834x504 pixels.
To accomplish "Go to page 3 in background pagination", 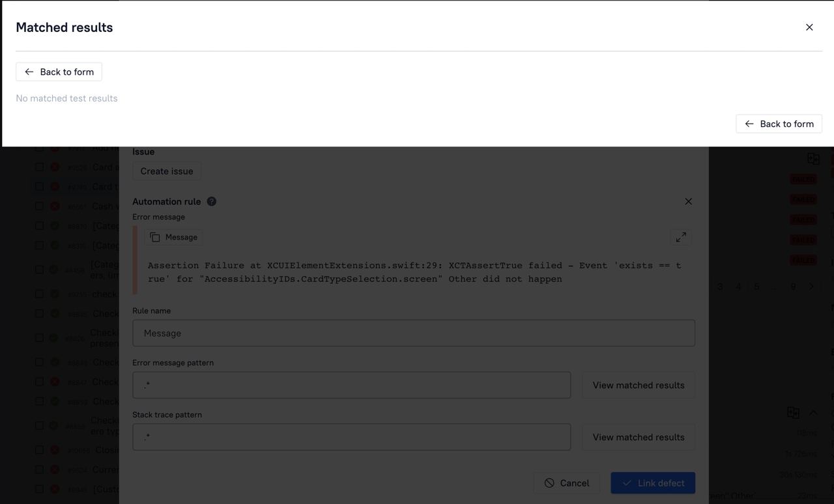I will click(x=720, y=287).
